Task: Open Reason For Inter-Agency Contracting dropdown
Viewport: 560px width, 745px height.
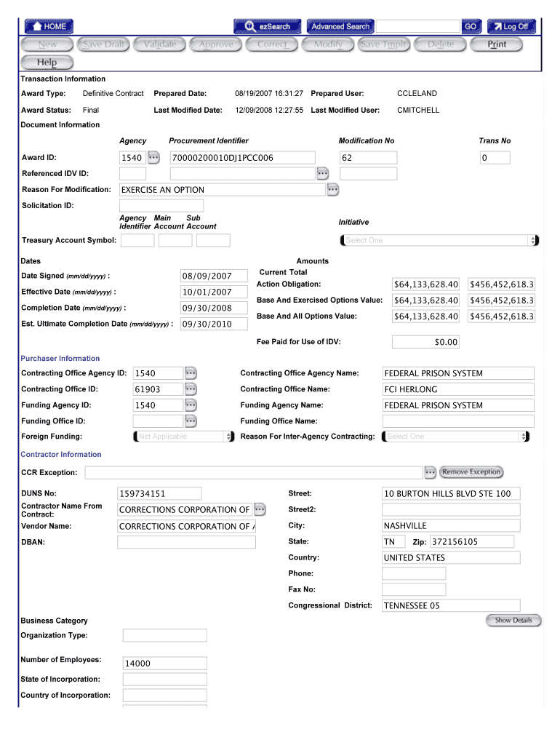Action: [456, 437]
